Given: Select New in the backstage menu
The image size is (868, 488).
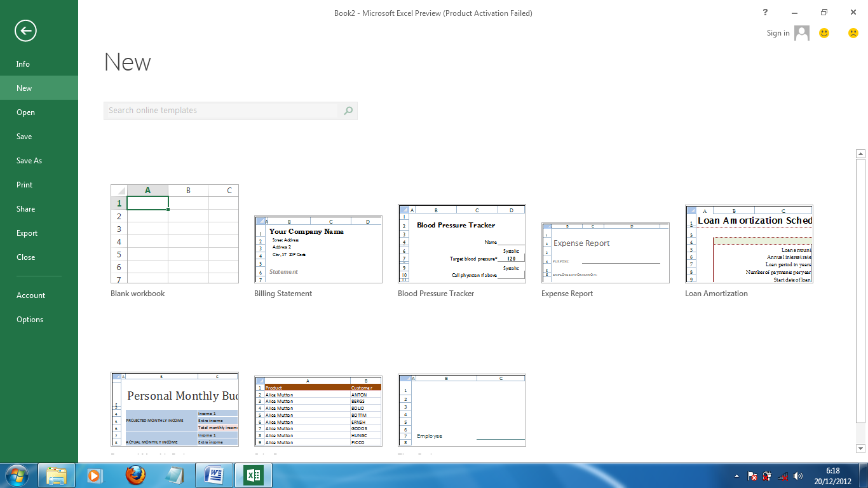Looking at the screenshot, I should click(39, 88).
